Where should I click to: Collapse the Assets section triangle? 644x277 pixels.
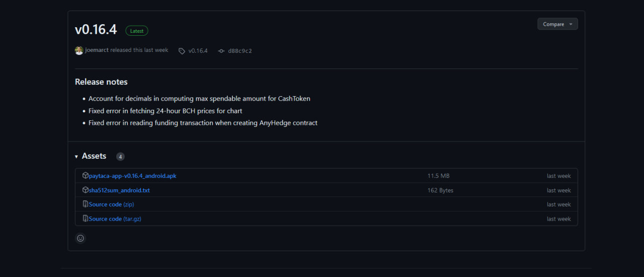76,157
